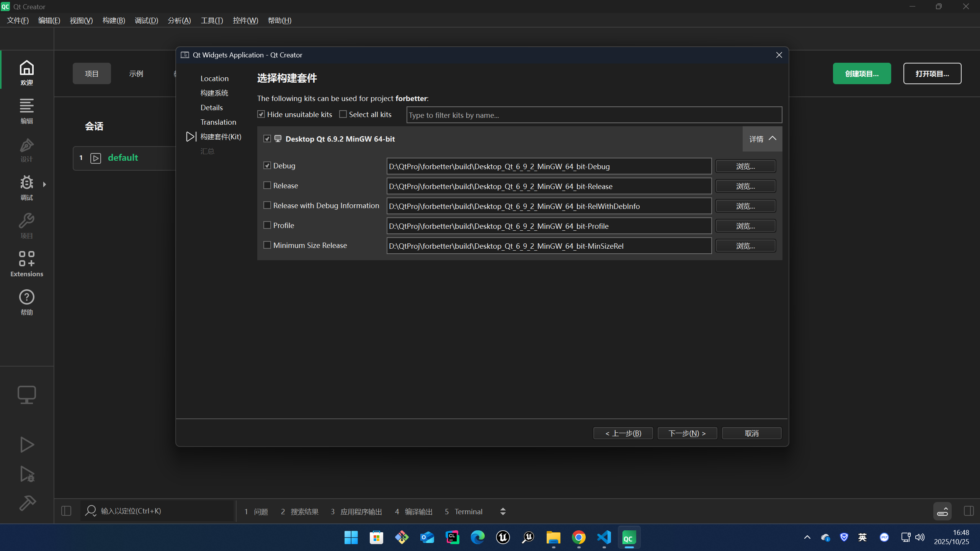The image size is (980, 551).
Task: Enable the Release build checkbox
Action: point(267,186)
